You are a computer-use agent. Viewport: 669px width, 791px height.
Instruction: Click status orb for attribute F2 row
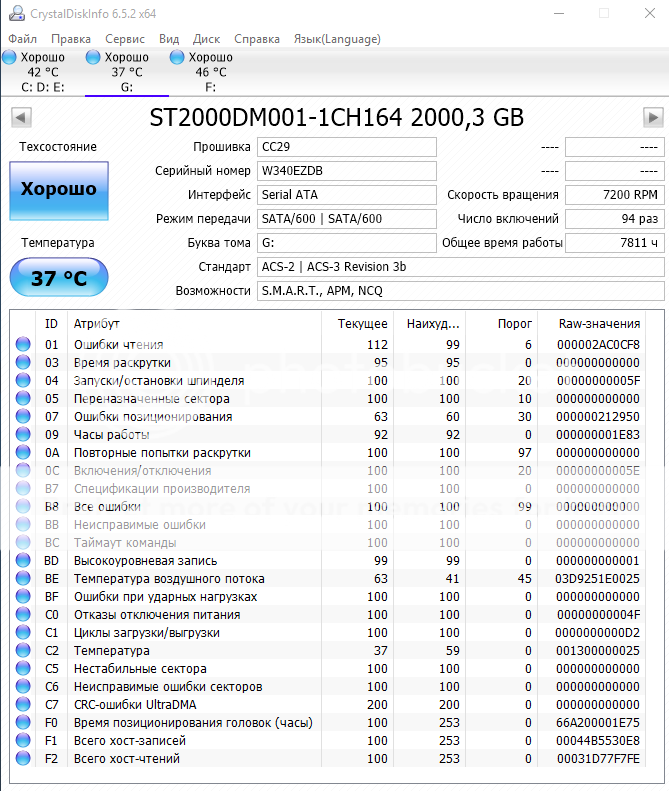click(23, 759)
